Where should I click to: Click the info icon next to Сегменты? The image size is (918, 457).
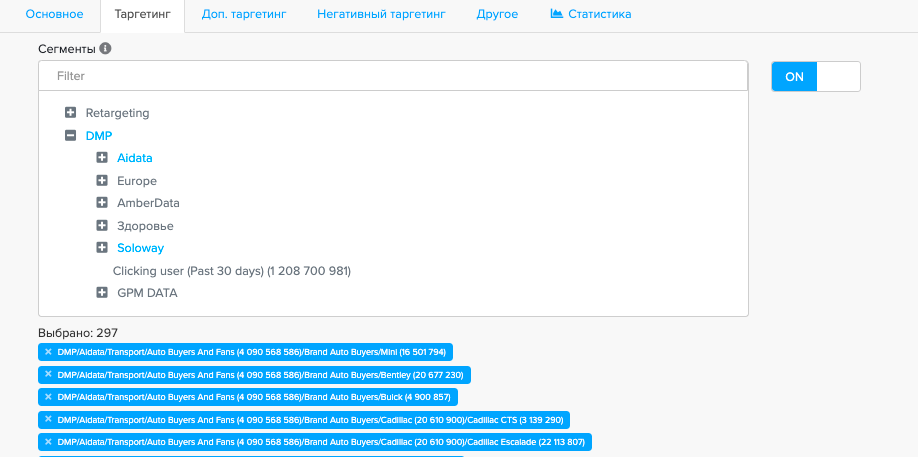pos(106,48)
